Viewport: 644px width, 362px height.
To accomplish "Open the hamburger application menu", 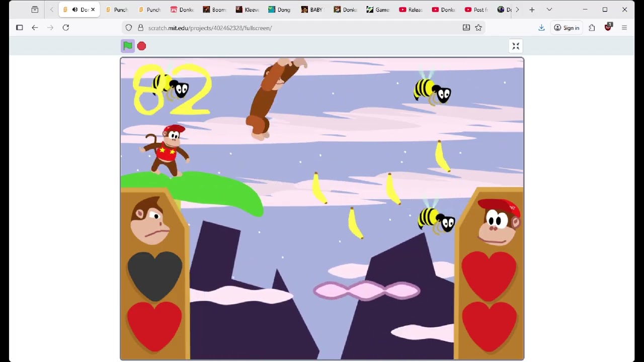I will click(624, 28).
